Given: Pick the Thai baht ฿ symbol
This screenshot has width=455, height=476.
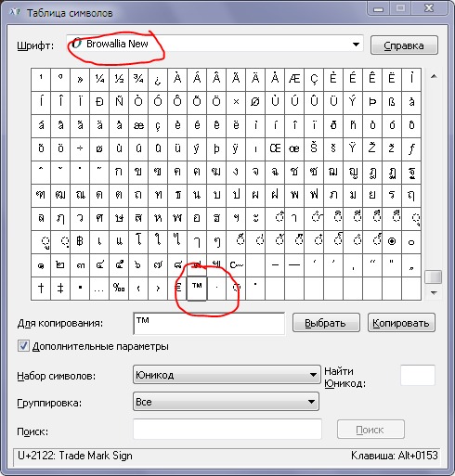Looking at the screenshot, I should 80,242.
